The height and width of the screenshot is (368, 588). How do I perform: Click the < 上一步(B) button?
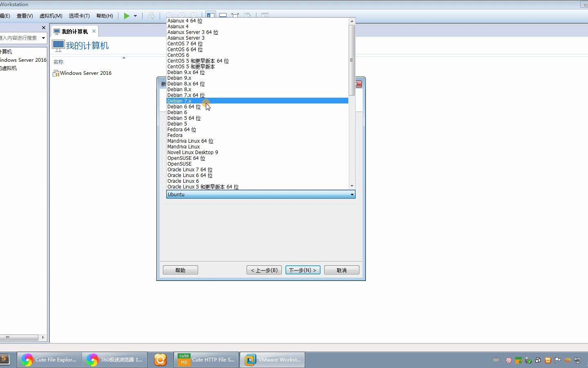[x=264, y=270]
